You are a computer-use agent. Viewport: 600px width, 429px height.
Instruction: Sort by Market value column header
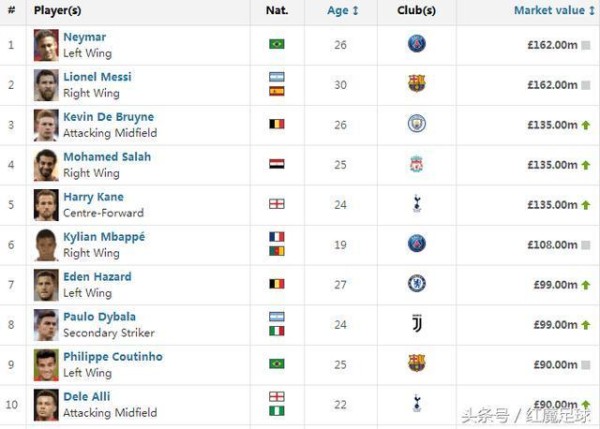click(x=548, y=10)
